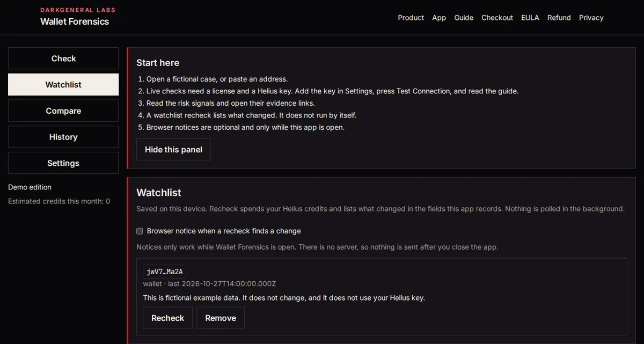Click step 1 'Open a fictional case' text
This screenshot has height=344, width=644.
tap(218, 79)
